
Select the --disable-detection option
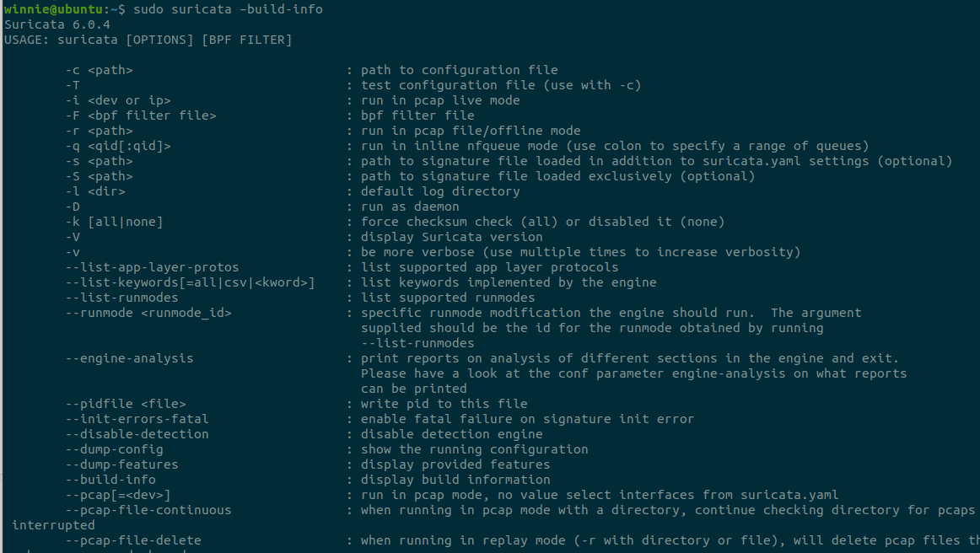[137, 434]
